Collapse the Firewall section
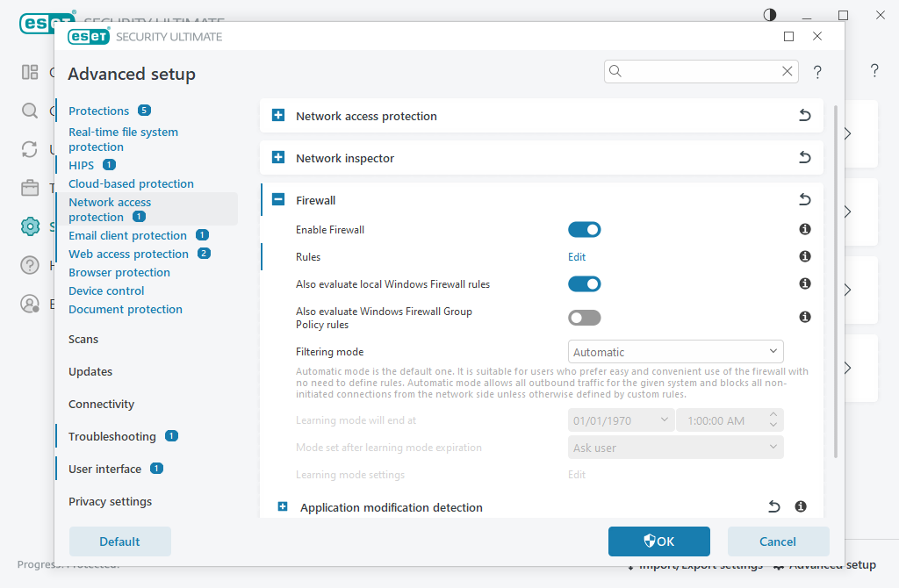Viewport: 899px width, 588px height. (278, 199)
